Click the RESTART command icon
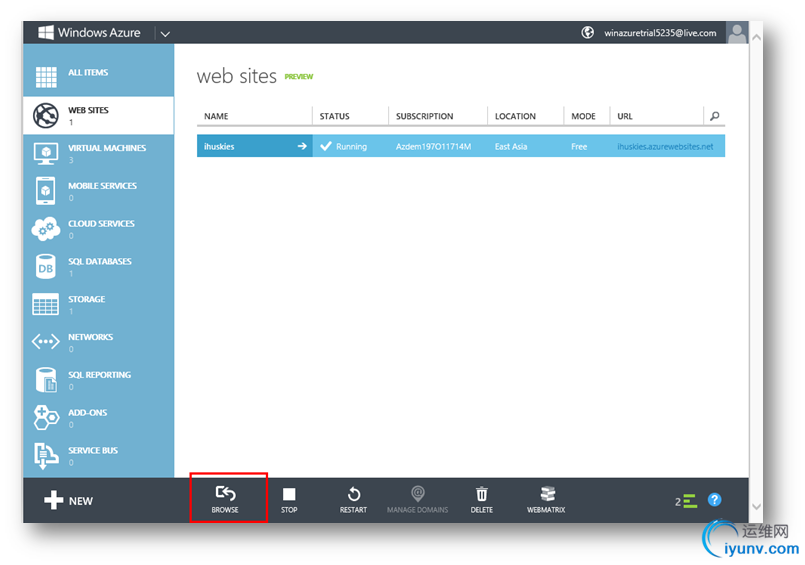This screenshot has width=805, height=565. pyautogui.click(x=354, y=494)
